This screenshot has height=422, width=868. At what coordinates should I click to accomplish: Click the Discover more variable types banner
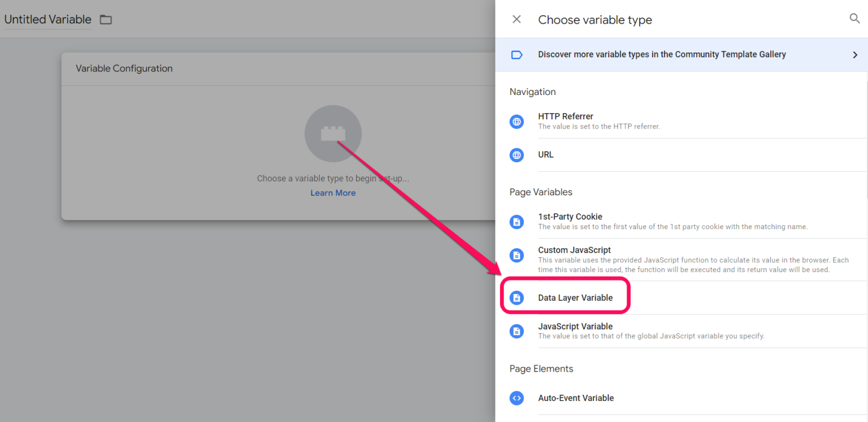(661, 54)
